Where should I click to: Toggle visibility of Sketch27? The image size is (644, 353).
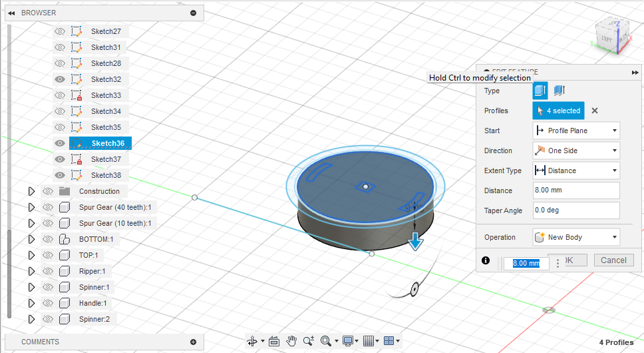(60, 31)
